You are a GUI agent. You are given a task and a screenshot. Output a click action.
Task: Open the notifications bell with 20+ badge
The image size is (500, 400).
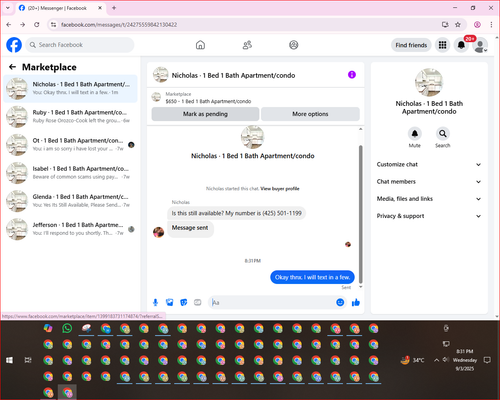461,45
